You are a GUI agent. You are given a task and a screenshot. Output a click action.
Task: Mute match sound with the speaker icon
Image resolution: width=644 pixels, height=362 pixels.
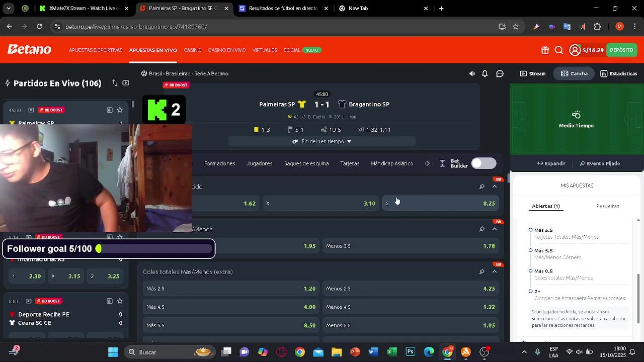[x=472, y=73]
